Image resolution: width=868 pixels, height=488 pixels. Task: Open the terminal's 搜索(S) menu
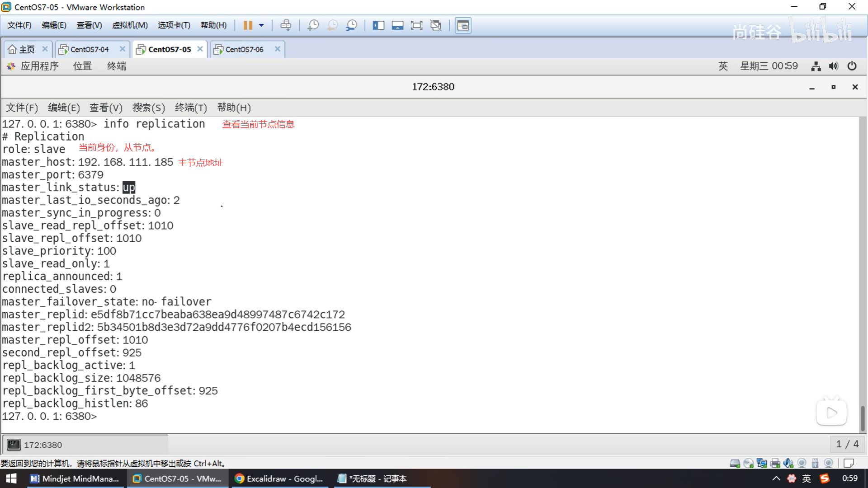[148, 108]
